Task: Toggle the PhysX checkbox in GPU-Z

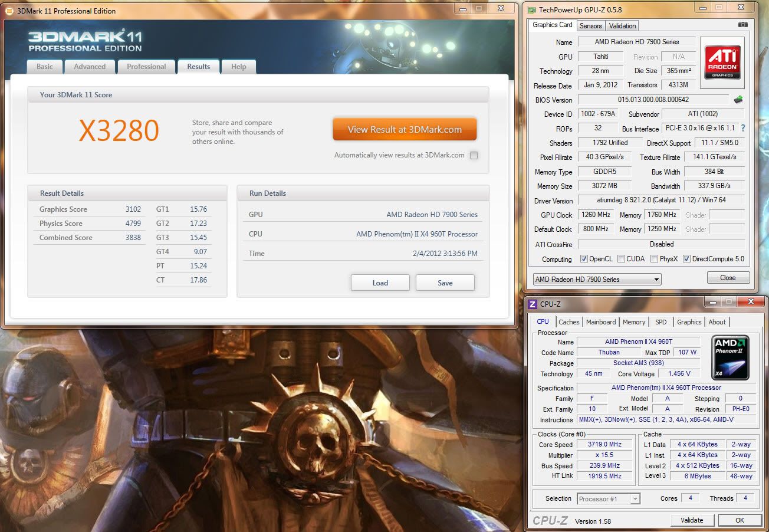Action: (654, 259)
